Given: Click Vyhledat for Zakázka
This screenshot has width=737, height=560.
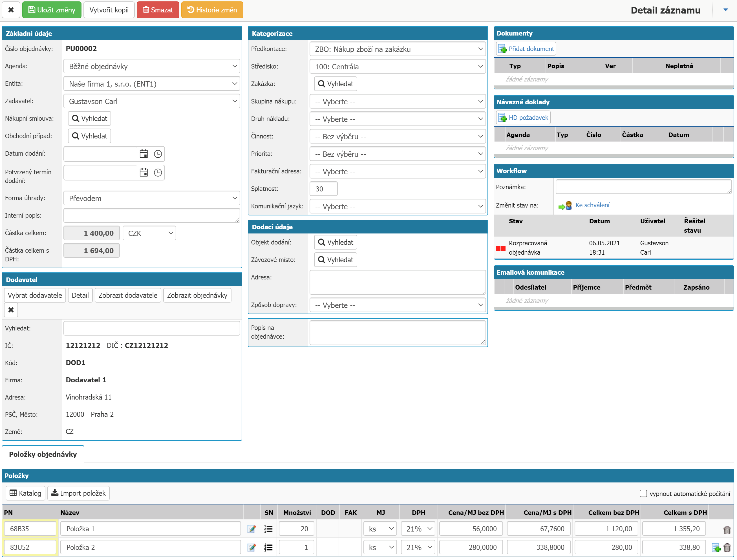Looking at the screenshot, I should coord(336,84).
